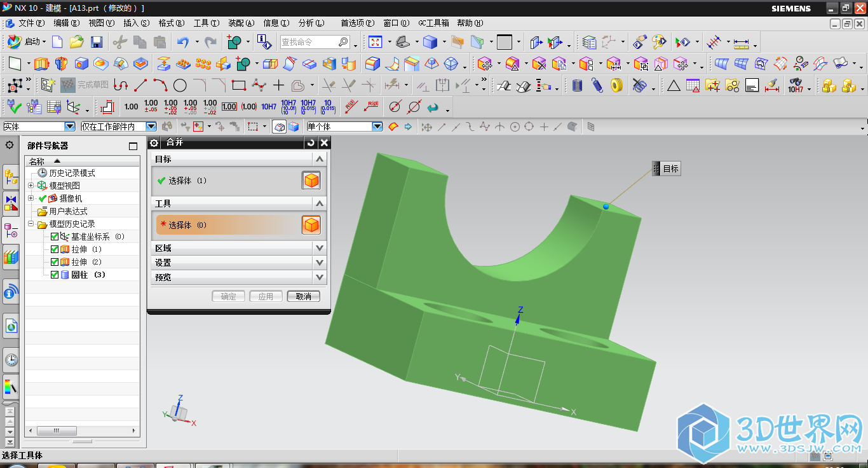
Task: Click the 查找命令 search field
Action: point(315,42)
